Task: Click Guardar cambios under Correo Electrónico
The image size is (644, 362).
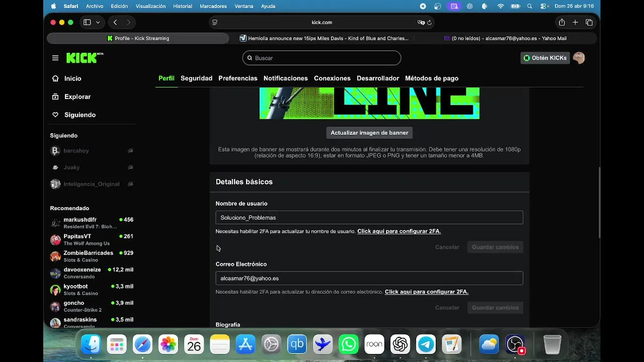Action: click(x=495, y=308)
